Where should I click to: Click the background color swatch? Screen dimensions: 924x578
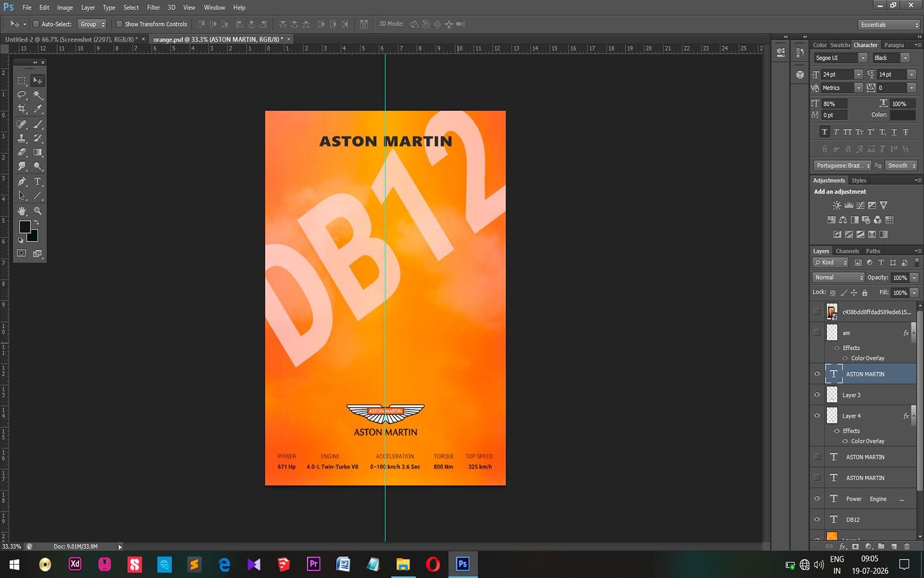(x=33, y=236)
